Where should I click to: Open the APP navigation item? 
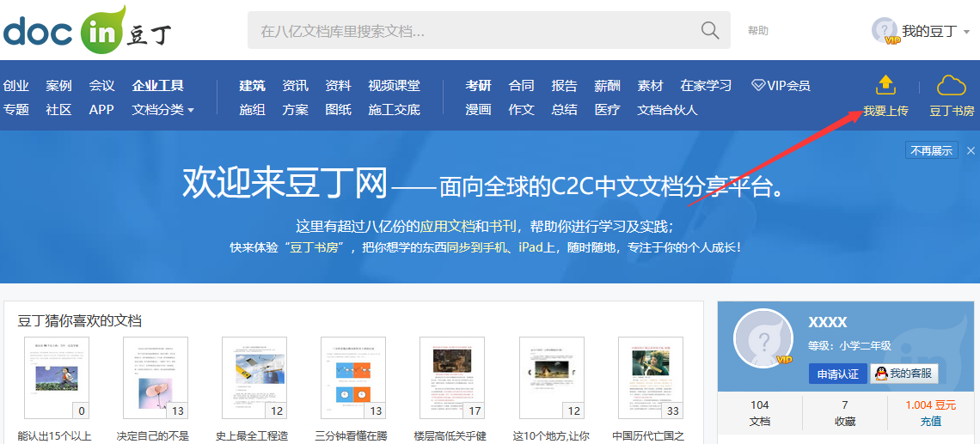tap(101, 110)
